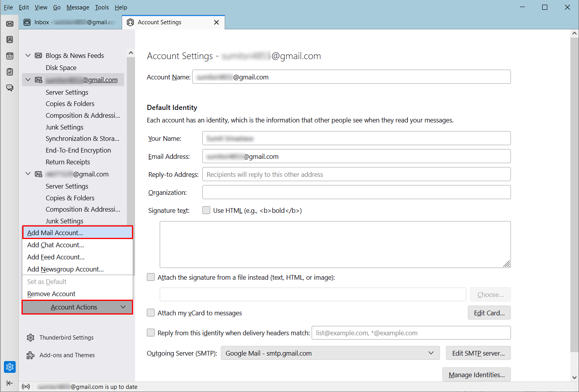Check Attach the signature from a file
Image resolution: width=579 pixels, height=392 pixels.
point(151,277)
